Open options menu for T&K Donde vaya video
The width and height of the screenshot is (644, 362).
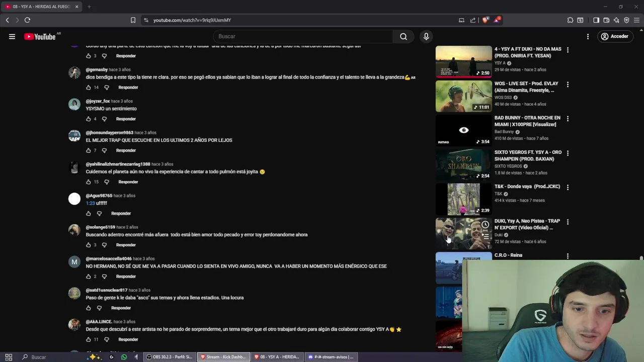[568, 187]
